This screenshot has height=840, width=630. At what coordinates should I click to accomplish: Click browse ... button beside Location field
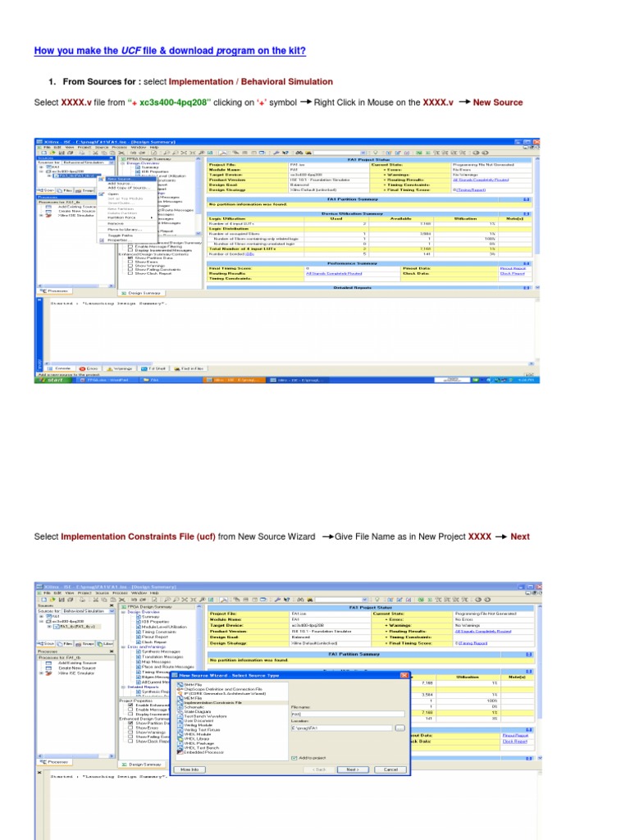point(400,728)
